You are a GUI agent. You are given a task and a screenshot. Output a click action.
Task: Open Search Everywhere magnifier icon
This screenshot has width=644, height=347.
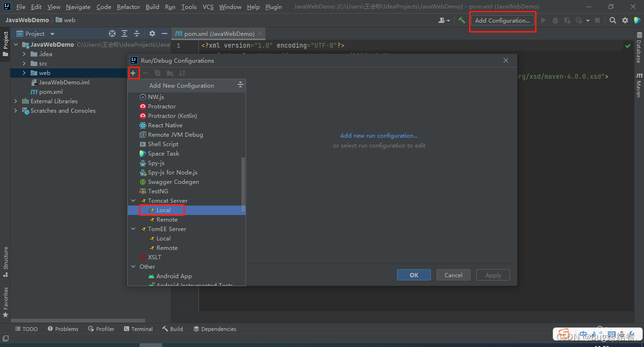pos(612,20)
